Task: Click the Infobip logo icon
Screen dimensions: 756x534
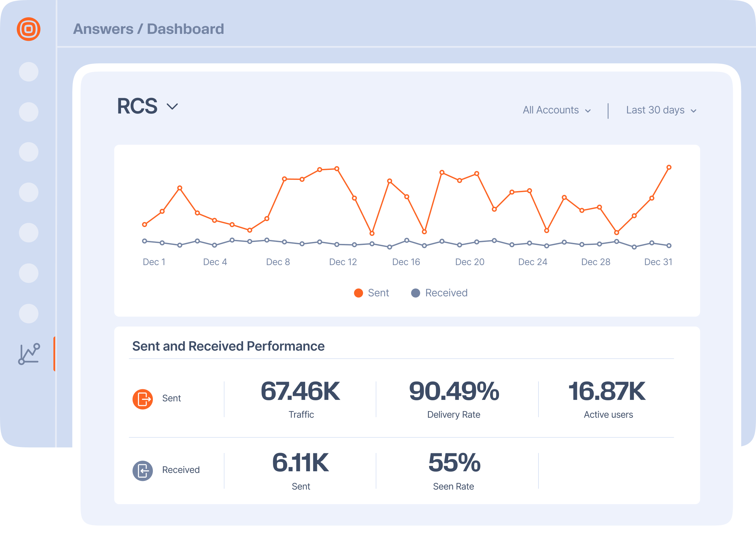Action: point(29,29)
